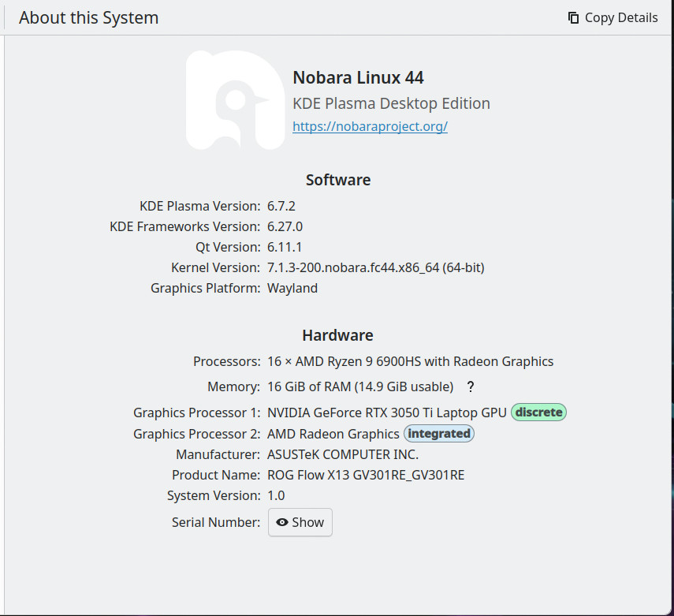Click the NVIDIA GeForce RTX 3050 Ti text
The image size is (674, 616).
point(387,413)
